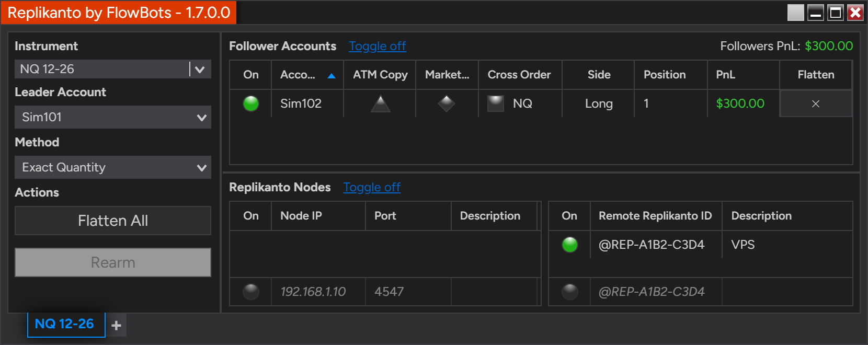Image resolution: width=868 pixels, height=345 pixels.
Task: Click the Side column header
Action: coord(599,75)
